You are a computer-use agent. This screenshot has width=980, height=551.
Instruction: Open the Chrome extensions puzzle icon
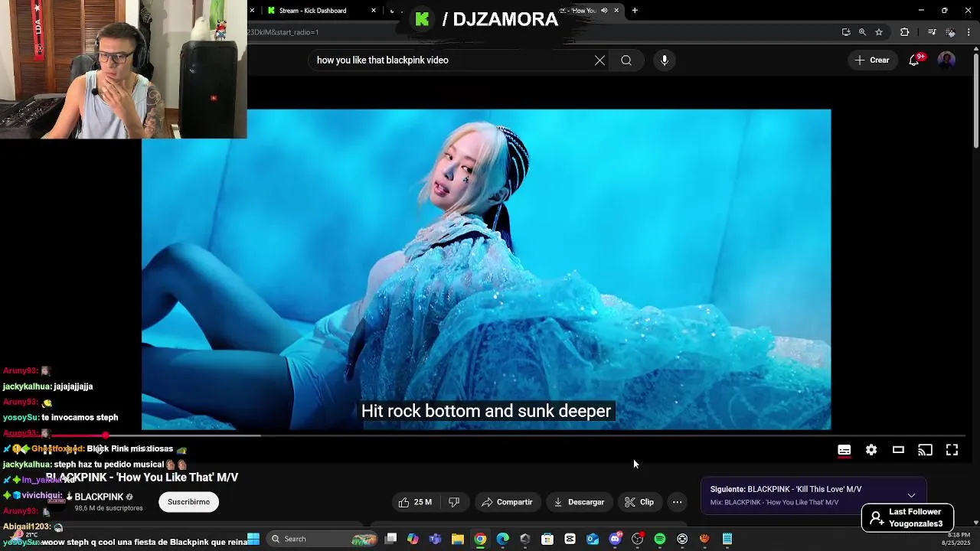905,32
